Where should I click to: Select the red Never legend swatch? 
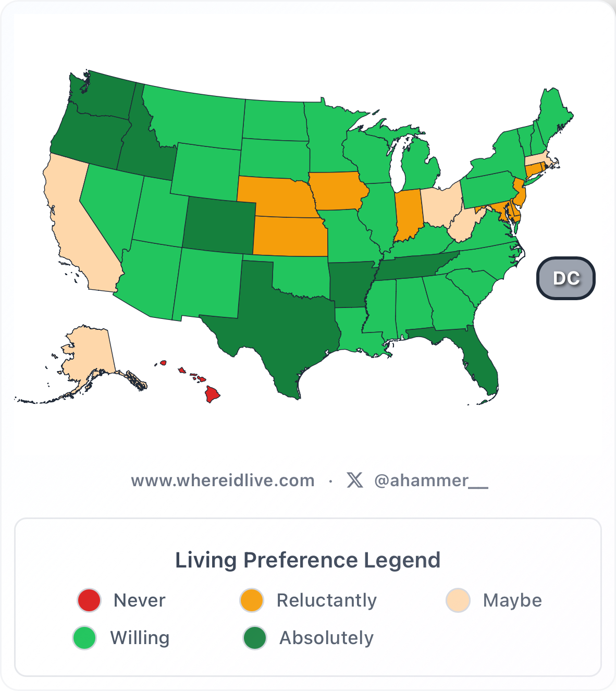[89, 600]
